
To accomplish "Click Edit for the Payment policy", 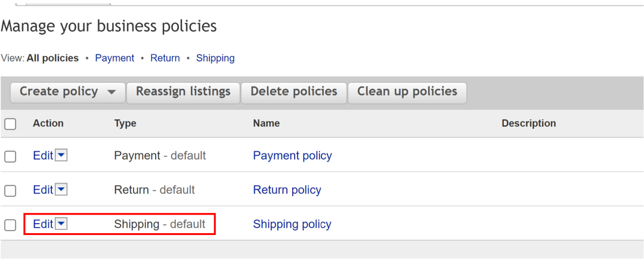I will (43, 156).
